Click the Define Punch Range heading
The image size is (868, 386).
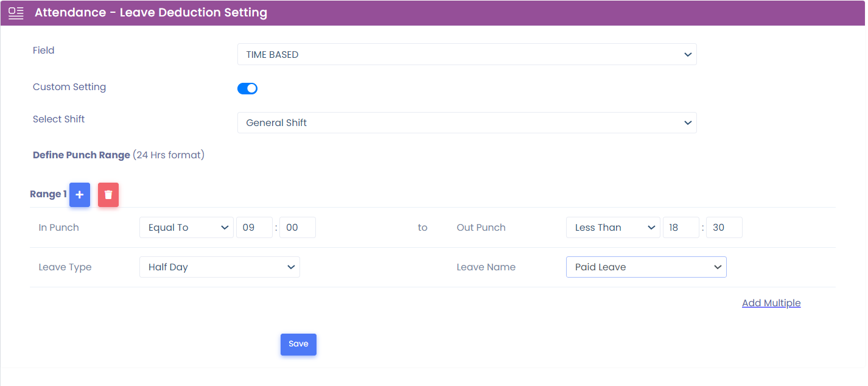click(82, 155)
